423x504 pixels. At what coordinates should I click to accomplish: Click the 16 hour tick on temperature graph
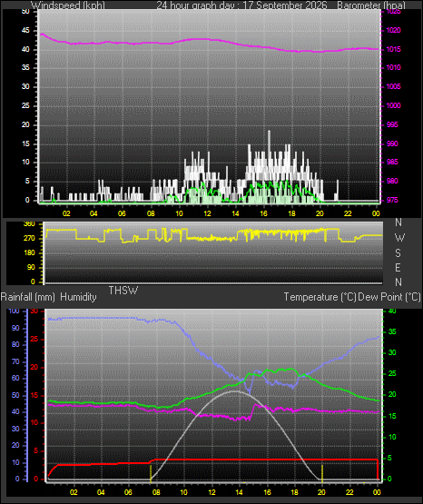(x=267, y=492)
